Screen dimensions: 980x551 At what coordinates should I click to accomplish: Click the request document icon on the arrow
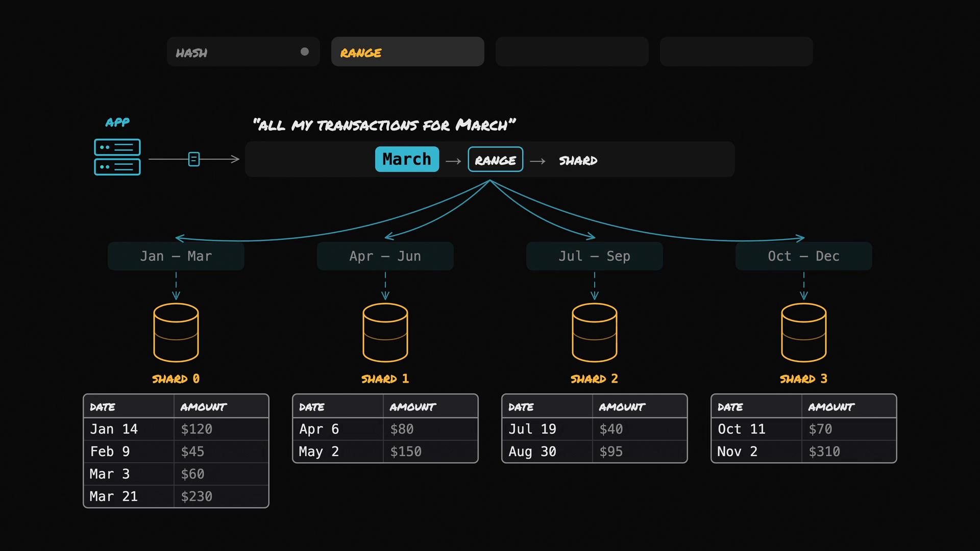coord(194,159)
